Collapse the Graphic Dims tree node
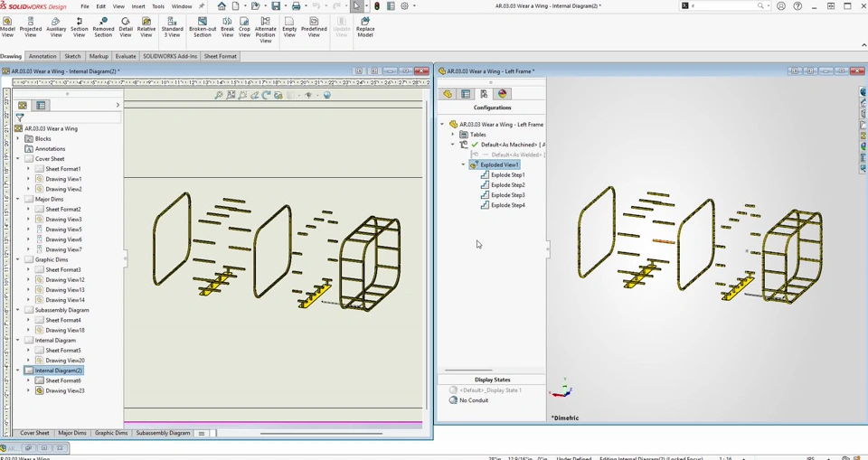Screen dimensions: 868x460 click(x=18, y=259)
